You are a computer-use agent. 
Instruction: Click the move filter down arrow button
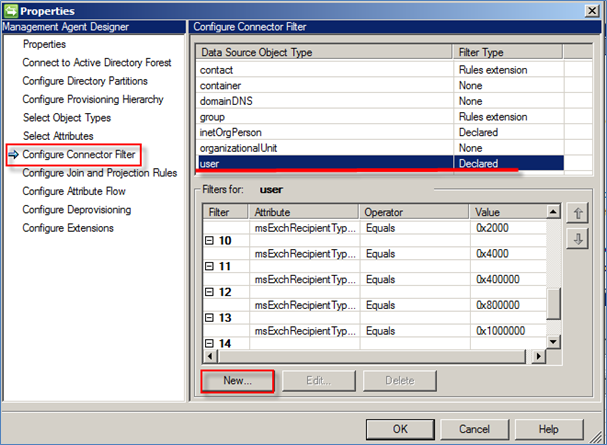coord(577,238)
